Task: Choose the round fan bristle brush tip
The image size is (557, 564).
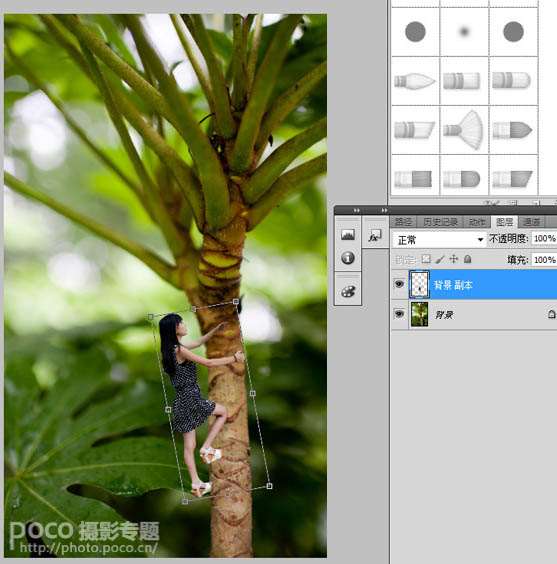Action: [x=463, y=130]
